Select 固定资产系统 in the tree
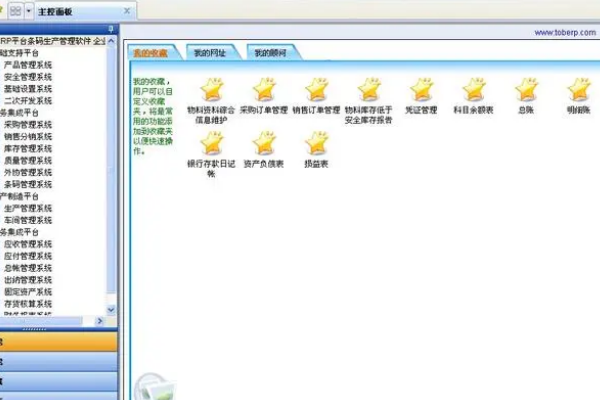Viewport: 600px width, 400px height. click(x=28, y=291)
